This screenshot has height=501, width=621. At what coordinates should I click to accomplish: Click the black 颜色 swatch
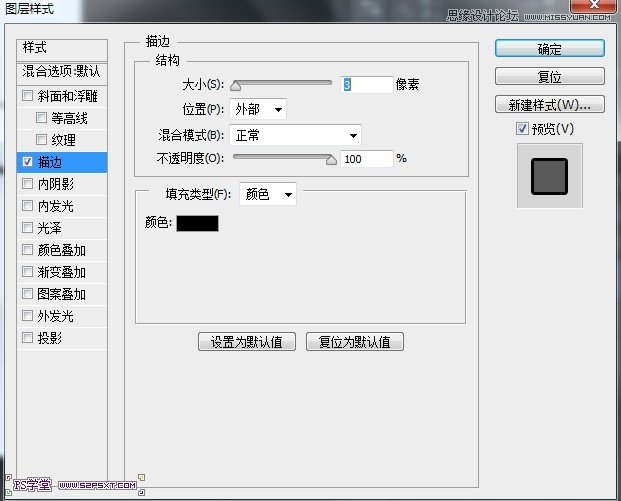coord(197,223)
